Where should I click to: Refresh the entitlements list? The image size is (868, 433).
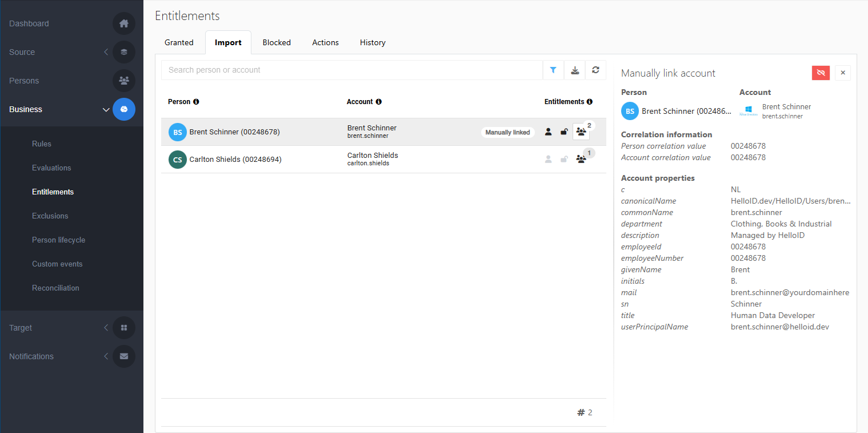595,70
